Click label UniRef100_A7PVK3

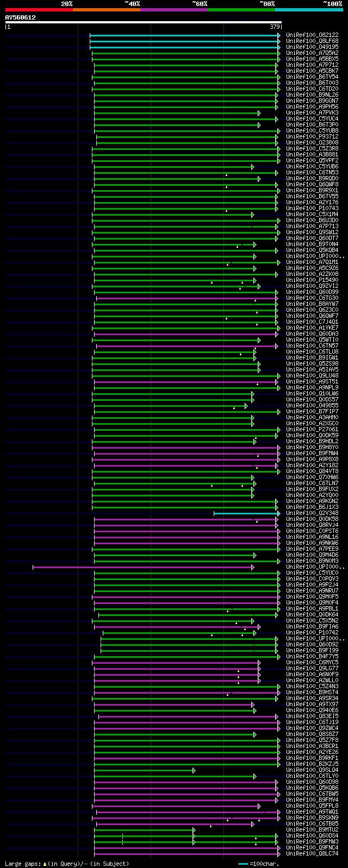312,112
